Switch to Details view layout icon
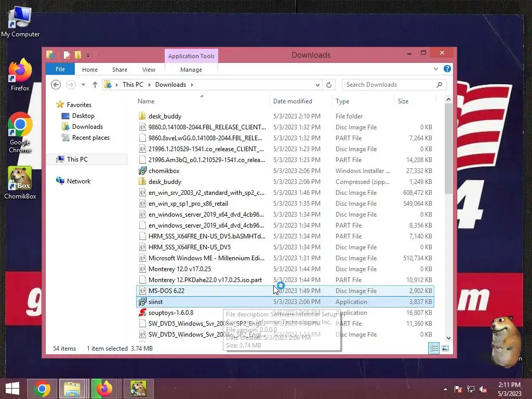Screen dimensions: 532x399 [x=434, y=348]
